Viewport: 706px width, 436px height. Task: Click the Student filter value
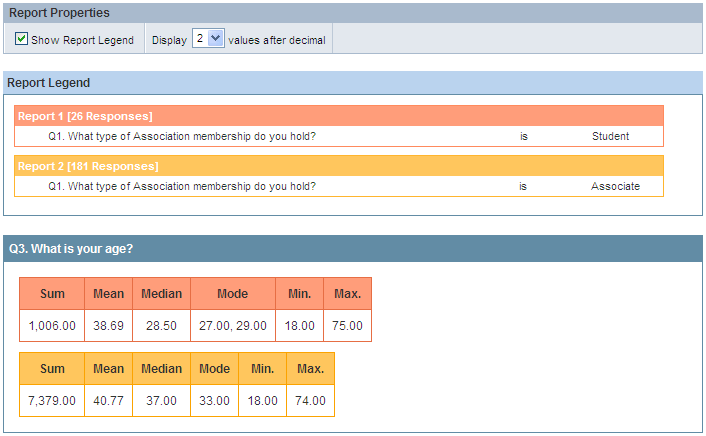610,136
